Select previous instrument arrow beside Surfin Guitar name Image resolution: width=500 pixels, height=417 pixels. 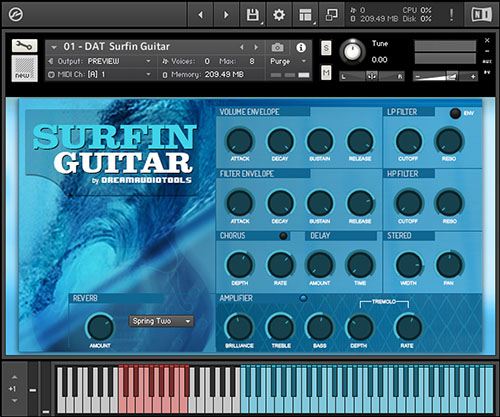click(x=242, y=47)
